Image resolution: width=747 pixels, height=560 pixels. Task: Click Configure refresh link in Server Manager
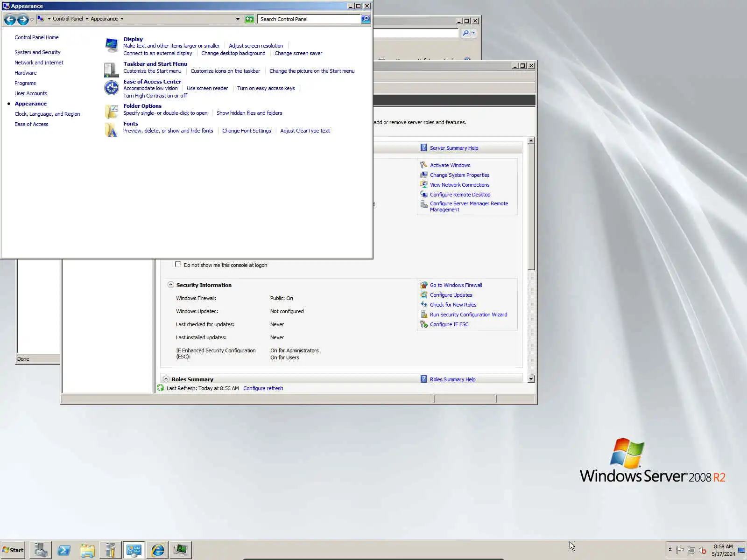(x=263, y=388)
